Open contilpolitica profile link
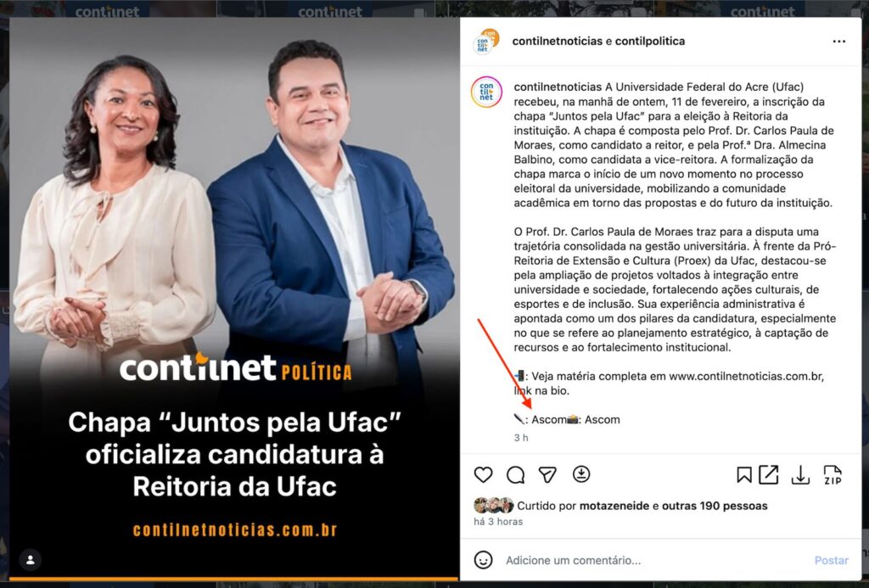 coord(649,41)
